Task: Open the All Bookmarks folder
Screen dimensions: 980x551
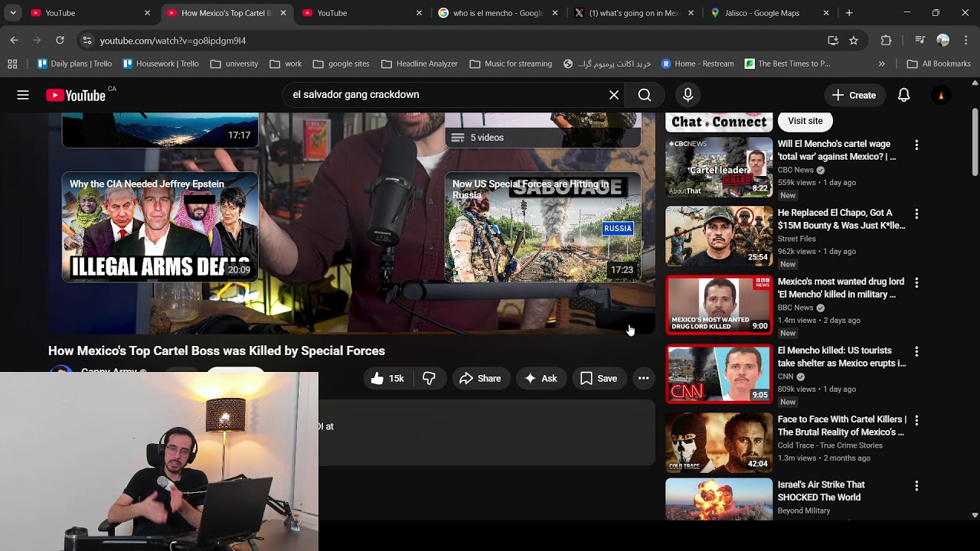Action: 939,64
